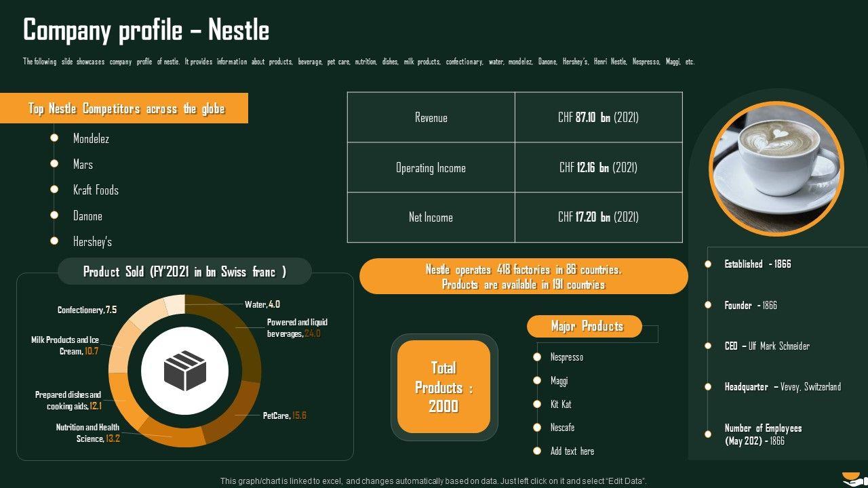This screenshot has height=488, width=868.
Task: Click the Add text here placeholder
Action: pyautogui.click(x=572, y=451)
